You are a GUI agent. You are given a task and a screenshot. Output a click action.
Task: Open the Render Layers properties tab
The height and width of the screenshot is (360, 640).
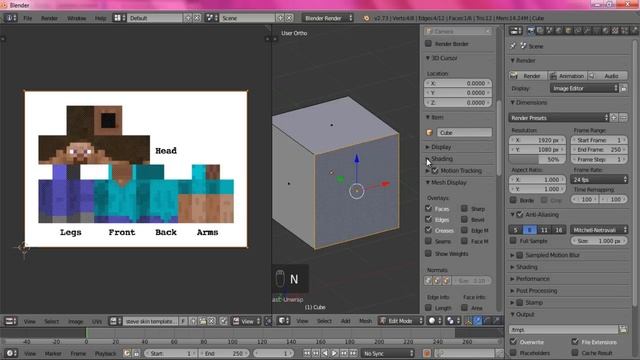click(x=540, y=31)
